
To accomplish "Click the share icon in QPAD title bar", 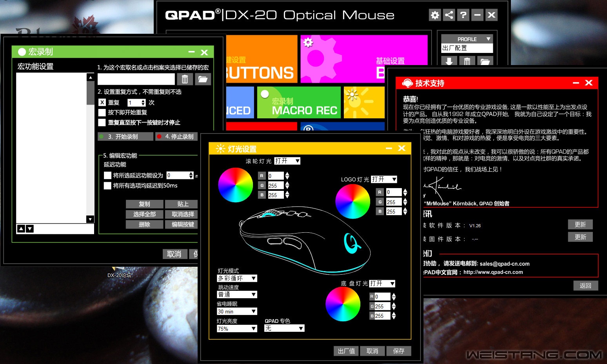I will pyautogui.click(x=449, y=15).
